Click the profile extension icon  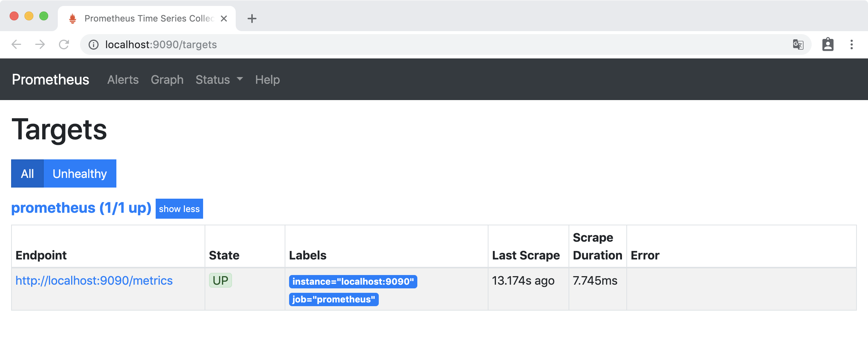point(828,44)
